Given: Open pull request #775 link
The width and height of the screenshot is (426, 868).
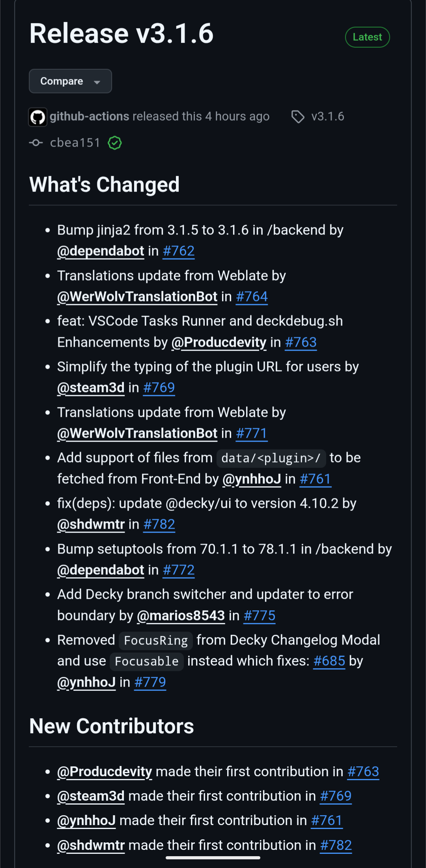Looking at the screenshot, I should point(260,615).
